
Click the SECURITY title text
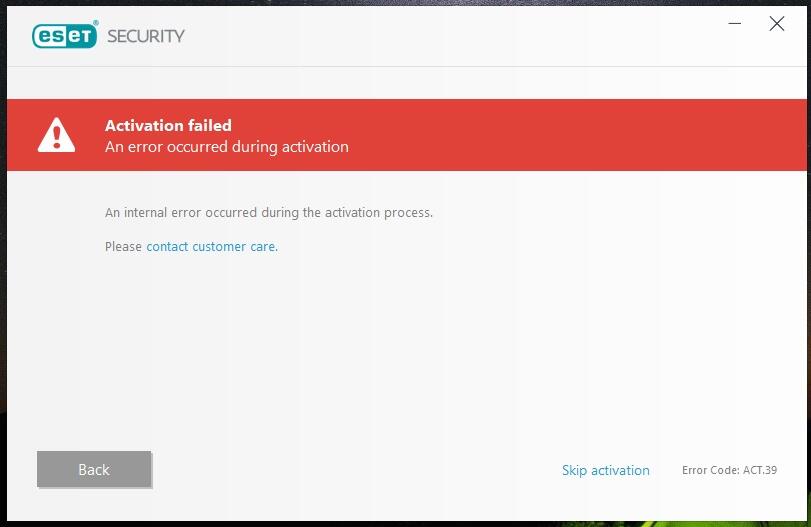click(146, 36)
